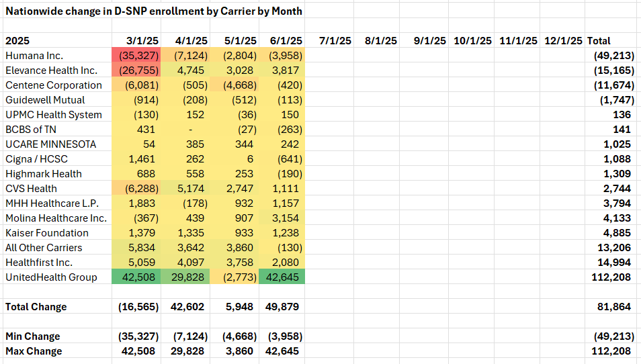The image size is (641, 364).
Task: Click the '2025' header cell
Action: coord(58,40)
